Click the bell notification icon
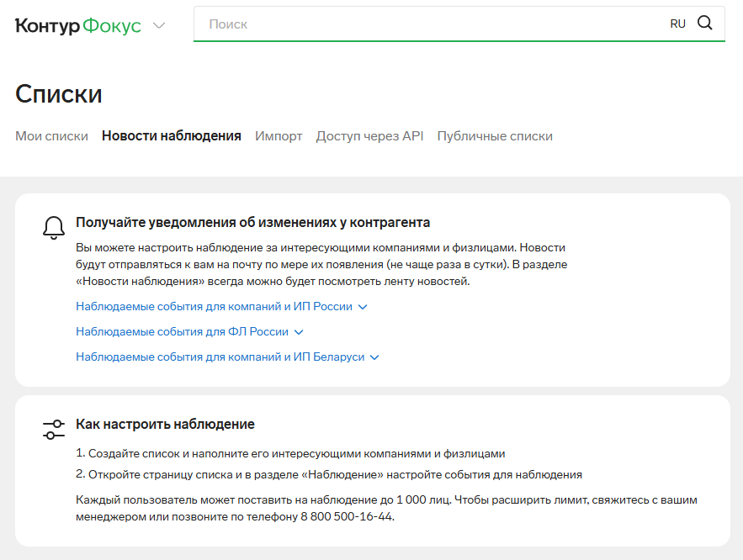 point(54,228)
